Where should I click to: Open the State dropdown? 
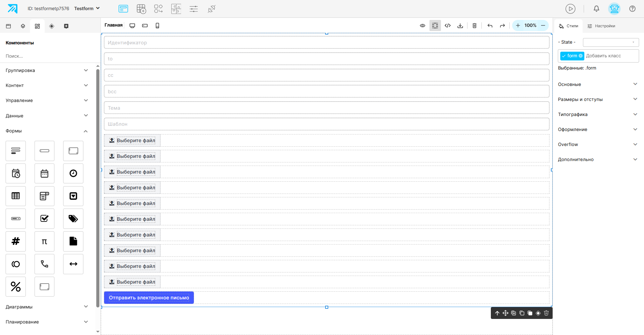611,42
